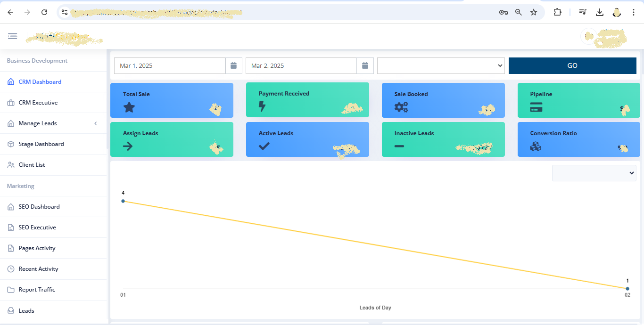The height and width of the screenshot is (325, 644).
Task: Go to SEO Executive in sidebar
Action: pyautogui.click(x=37, y=227)
